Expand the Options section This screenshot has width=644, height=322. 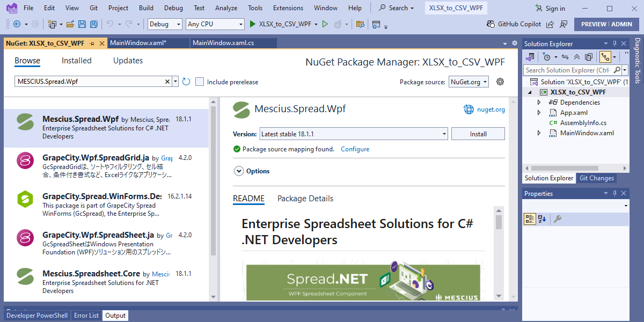239,171
